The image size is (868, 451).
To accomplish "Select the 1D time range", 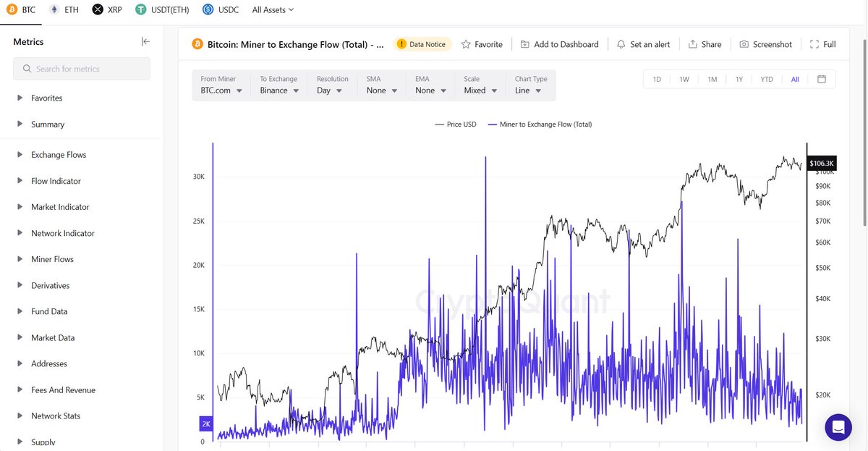I will coord(657,80).
